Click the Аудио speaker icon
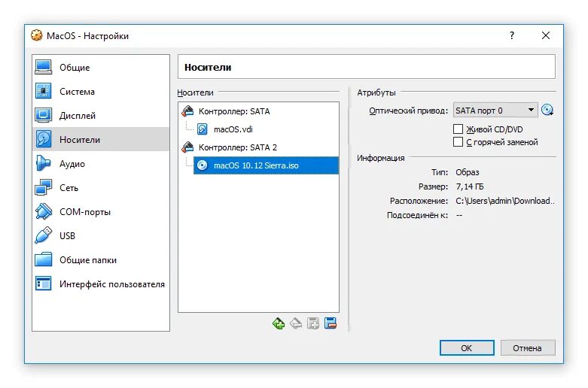The width and height of the screenshot is (588, 388). pyautogui.click(x=43, y=163)
